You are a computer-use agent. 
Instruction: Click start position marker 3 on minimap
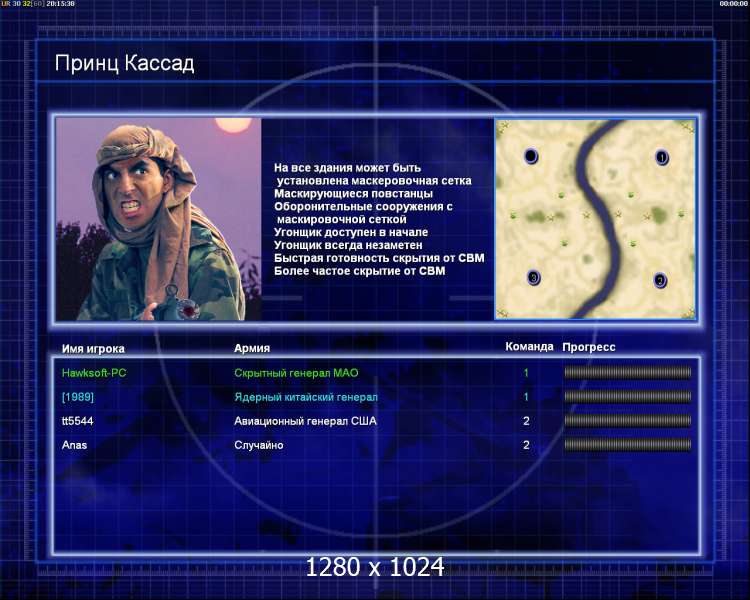pos(534,278)
